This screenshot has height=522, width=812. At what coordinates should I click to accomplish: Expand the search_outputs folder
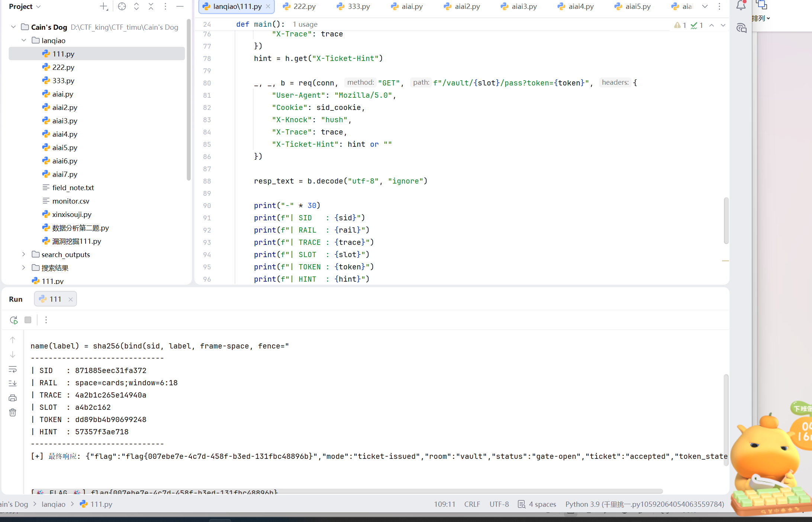[x=24, y=254]
